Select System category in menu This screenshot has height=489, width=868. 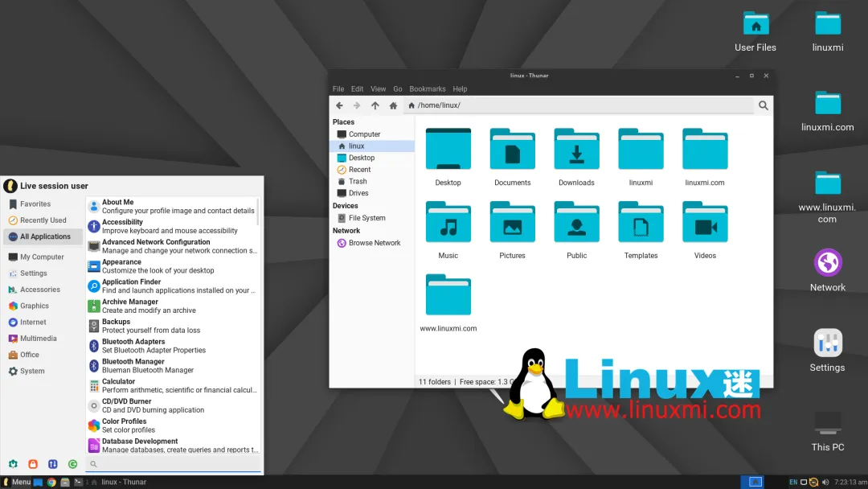click(43, 371)
